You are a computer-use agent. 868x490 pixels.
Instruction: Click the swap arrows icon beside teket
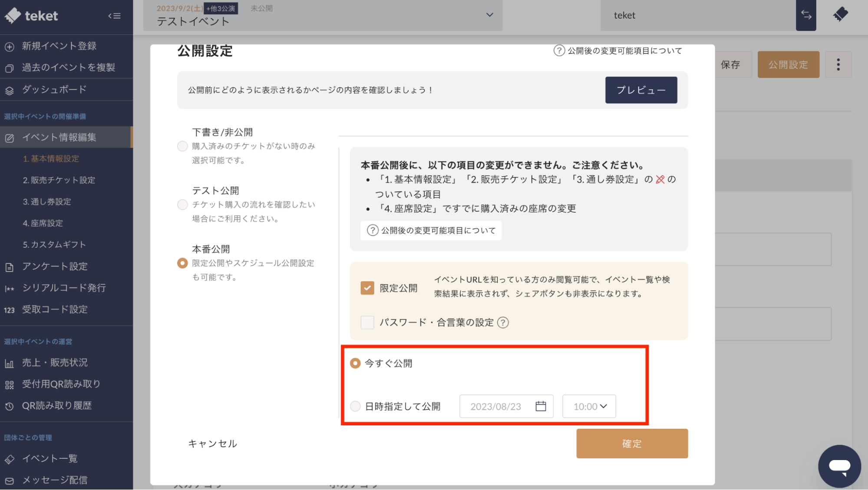(806, 15)
